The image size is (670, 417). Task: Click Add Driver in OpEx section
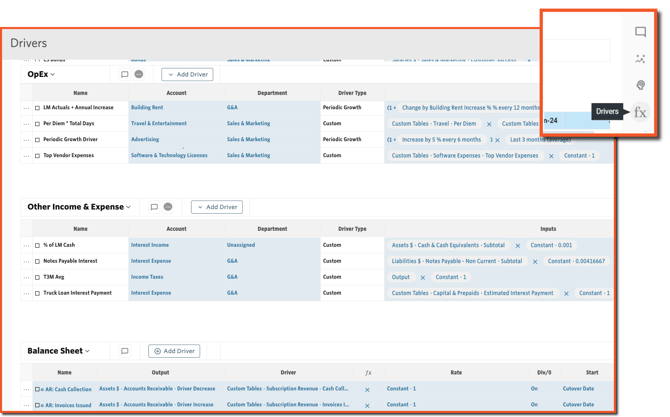point(187,74)
